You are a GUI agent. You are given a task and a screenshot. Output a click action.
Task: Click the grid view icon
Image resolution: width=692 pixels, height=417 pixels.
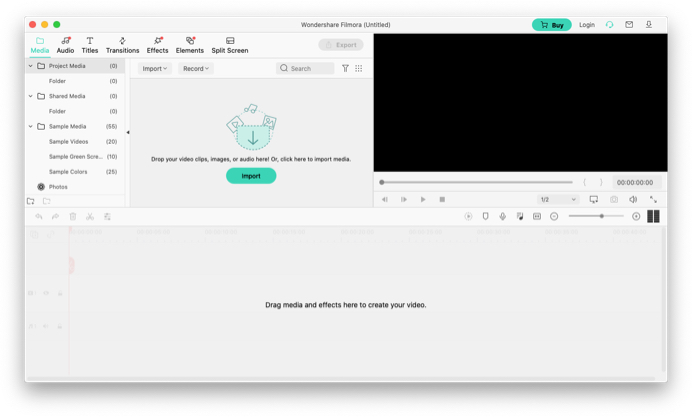click(x=358, y=68)
